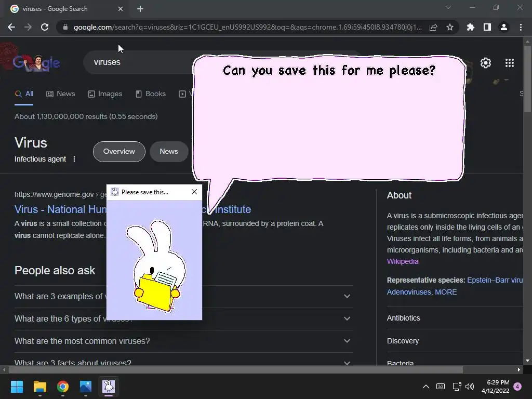Click the vertical scrollbar thumb
532x399 pixels.
tap(527, 79)
